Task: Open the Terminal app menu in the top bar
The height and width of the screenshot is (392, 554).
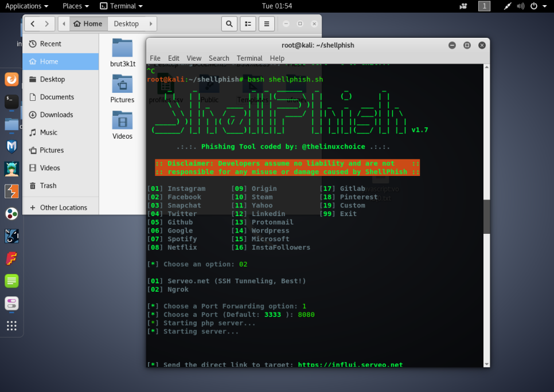Action: pyautogui.click(x=122, y=6)
